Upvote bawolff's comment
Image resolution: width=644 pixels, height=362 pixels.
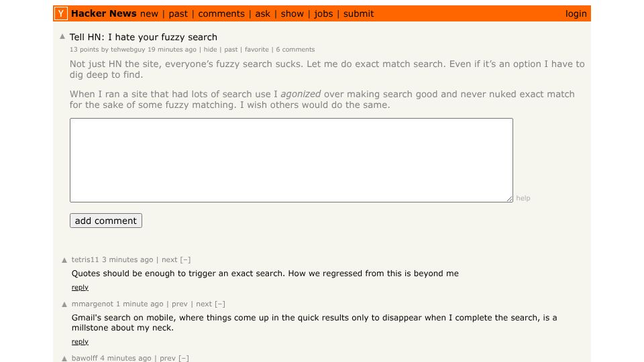64,359
